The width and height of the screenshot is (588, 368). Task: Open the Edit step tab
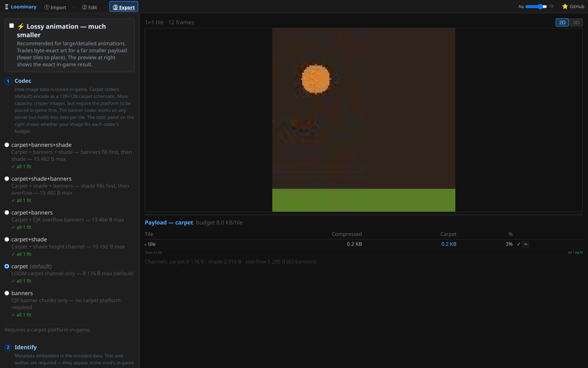[x=89, y=7]
